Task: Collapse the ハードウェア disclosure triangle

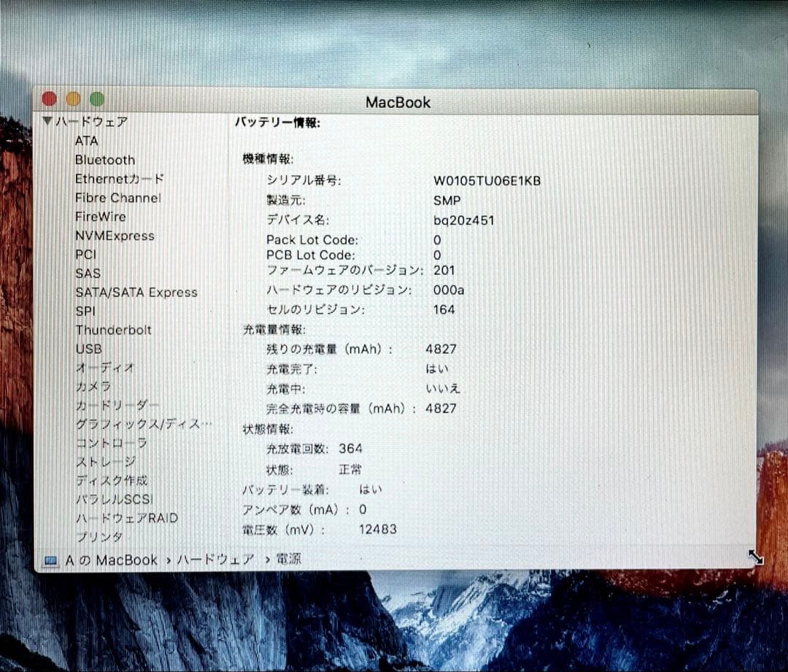Action: coord(48,122)
